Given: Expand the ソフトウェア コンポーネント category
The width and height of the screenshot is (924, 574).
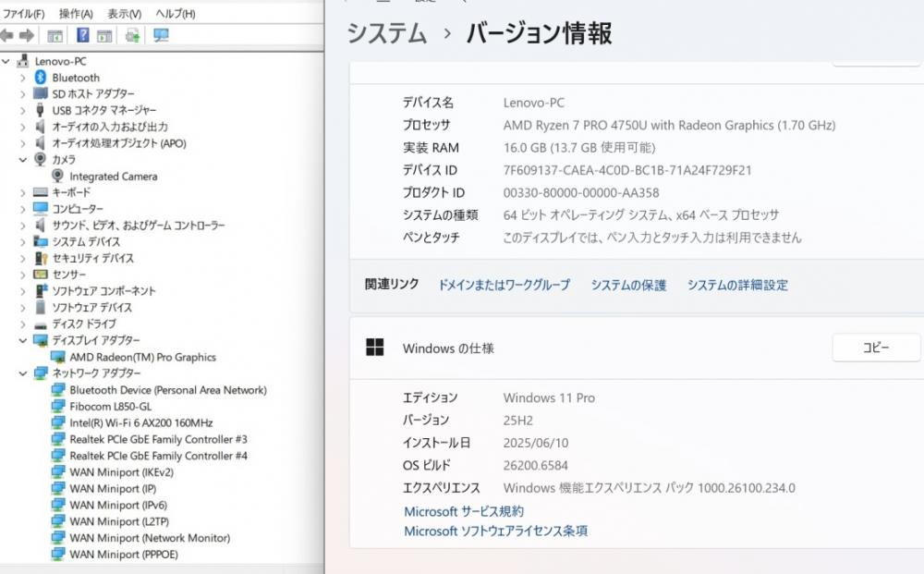Looking at the screenshot, I should 23,292.
